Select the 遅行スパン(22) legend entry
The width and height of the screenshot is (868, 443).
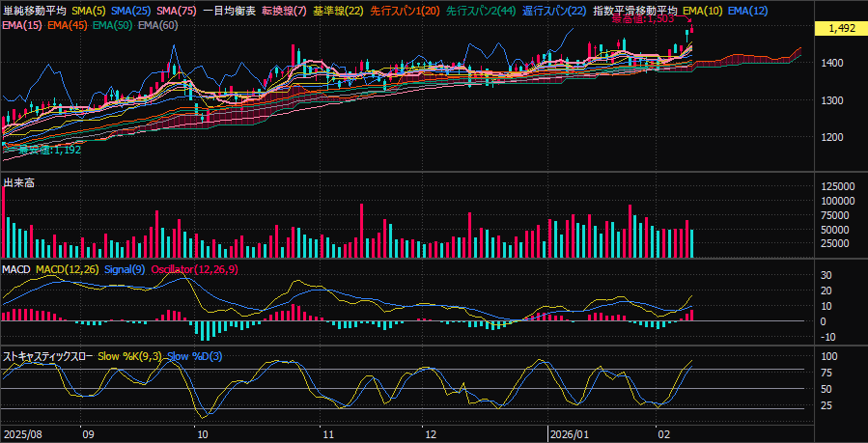(553, 11)
